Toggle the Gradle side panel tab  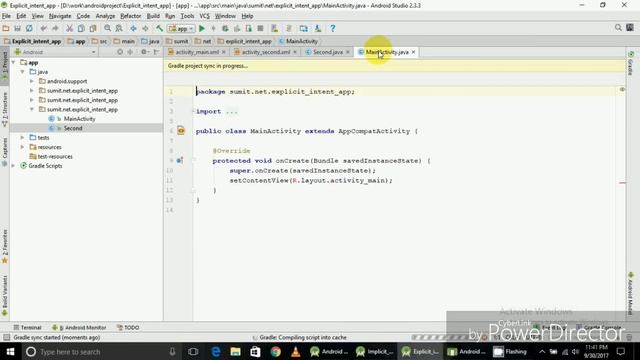(x=631, y=63)
